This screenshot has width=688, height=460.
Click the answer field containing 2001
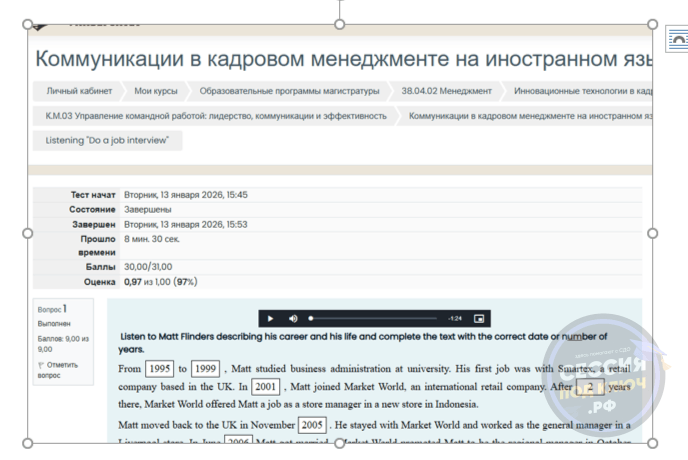pyautogui.click(x=265, y=387)
